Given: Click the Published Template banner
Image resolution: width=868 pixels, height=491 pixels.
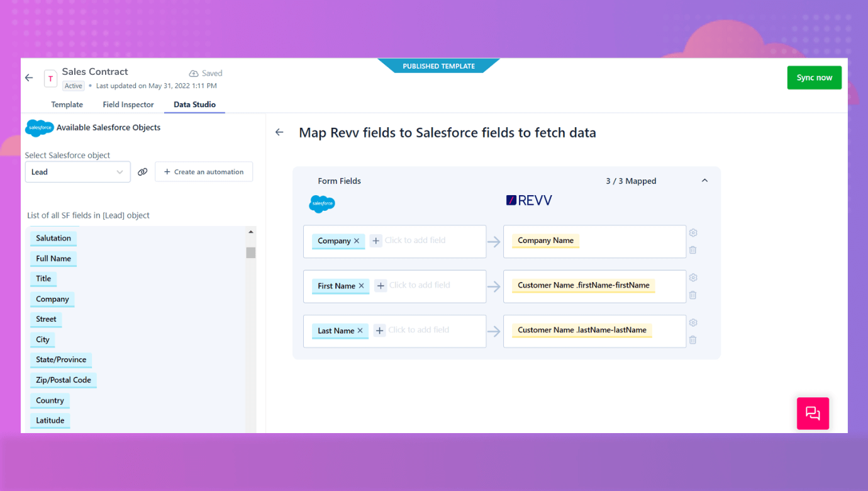Looking at the screenshot, I should click(439, 65).
